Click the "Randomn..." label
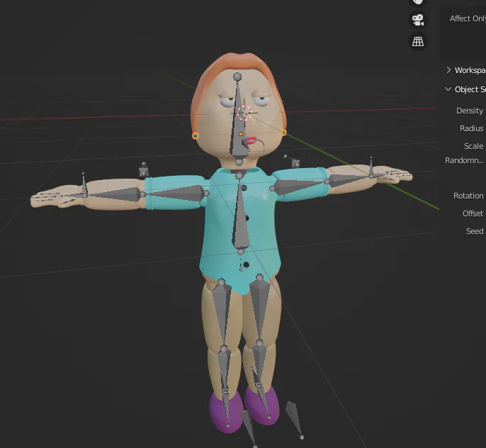Image resolution: width=486 pixels, height=448 pixels. [x=464, y=160]
